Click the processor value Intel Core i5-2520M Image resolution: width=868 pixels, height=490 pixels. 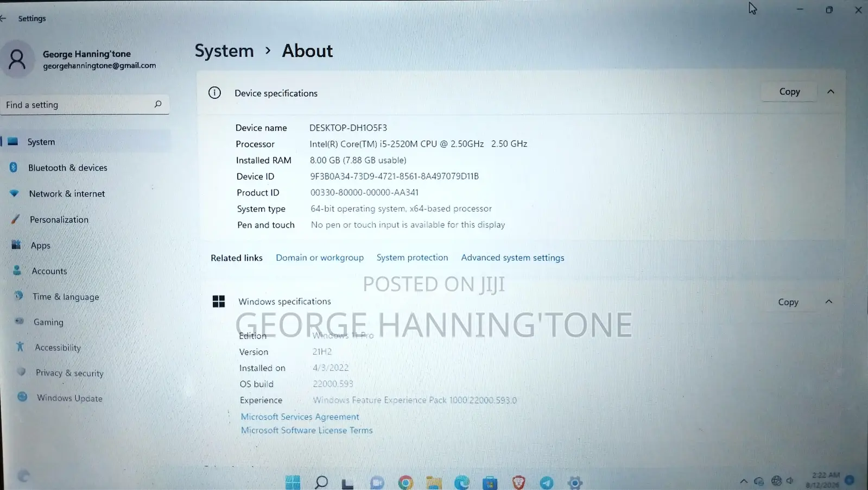418,144
